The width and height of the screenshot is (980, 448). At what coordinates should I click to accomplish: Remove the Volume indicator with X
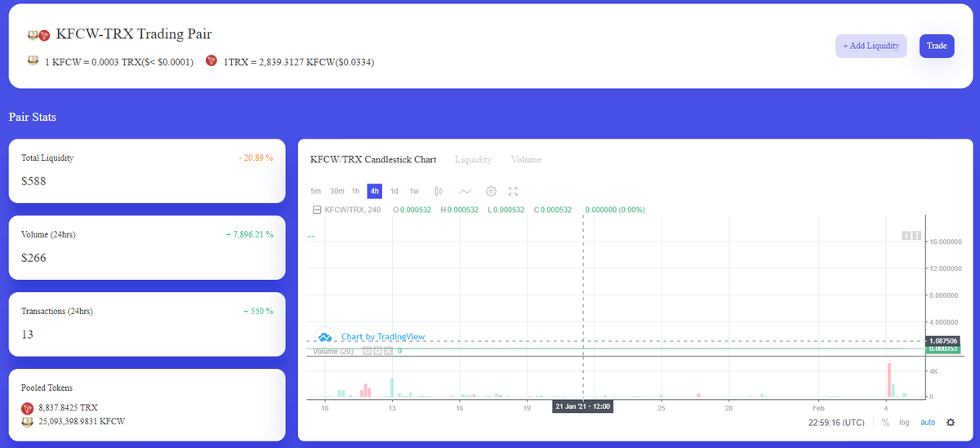[388, 351]
